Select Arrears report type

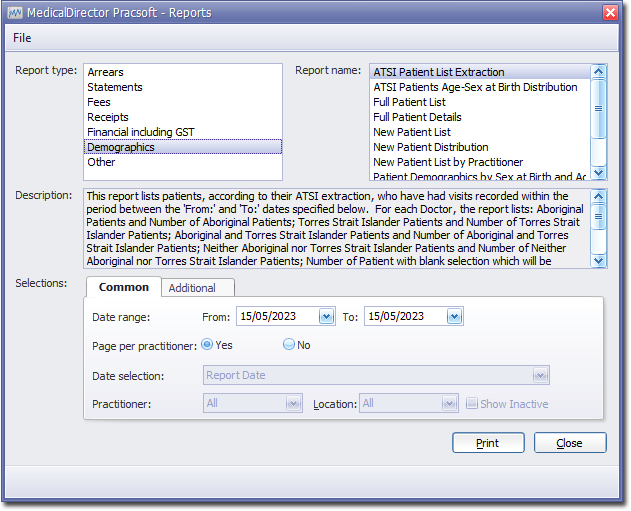106,72
